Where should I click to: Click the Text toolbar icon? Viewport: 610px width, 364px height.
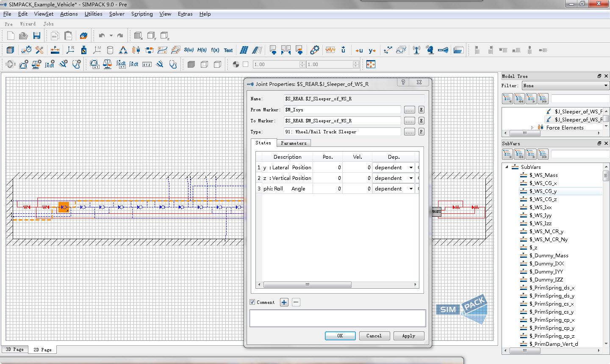[x=228, y=50]
